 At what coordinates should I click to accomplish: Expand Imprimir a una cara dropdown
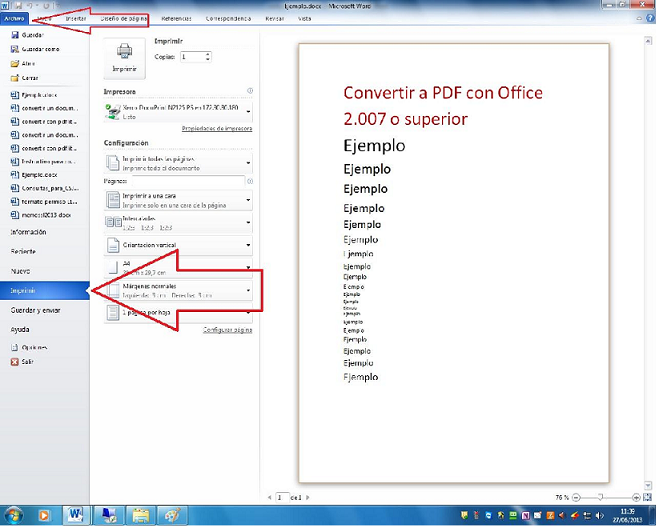coord(178,201)
